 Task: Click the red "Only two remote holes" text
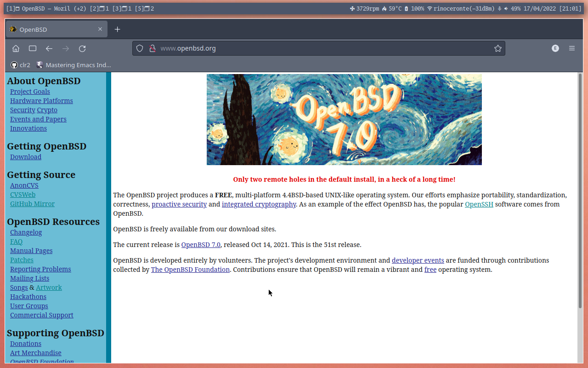[x=344, y=179]
